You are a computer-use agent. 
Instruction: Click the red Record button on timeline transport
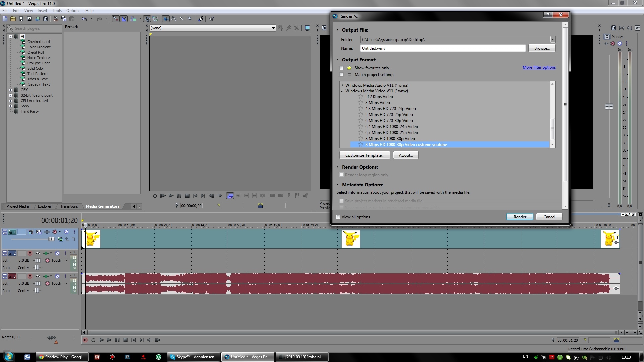click(x=85, y=340)
